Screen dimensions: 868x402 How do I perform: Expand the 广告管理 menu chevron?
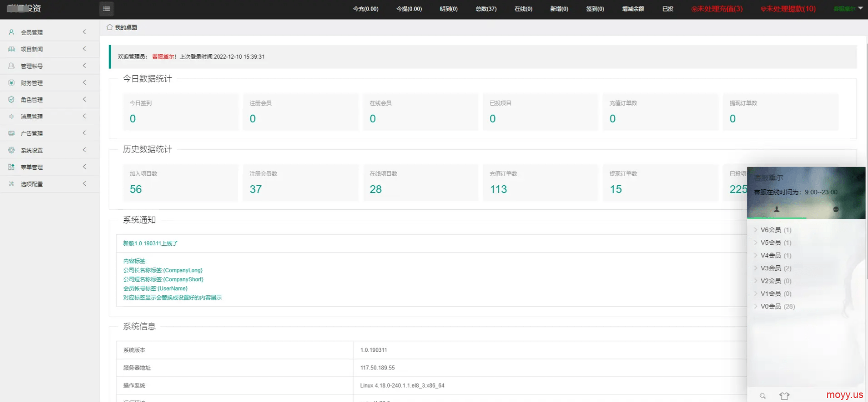[x=84, y=133]
